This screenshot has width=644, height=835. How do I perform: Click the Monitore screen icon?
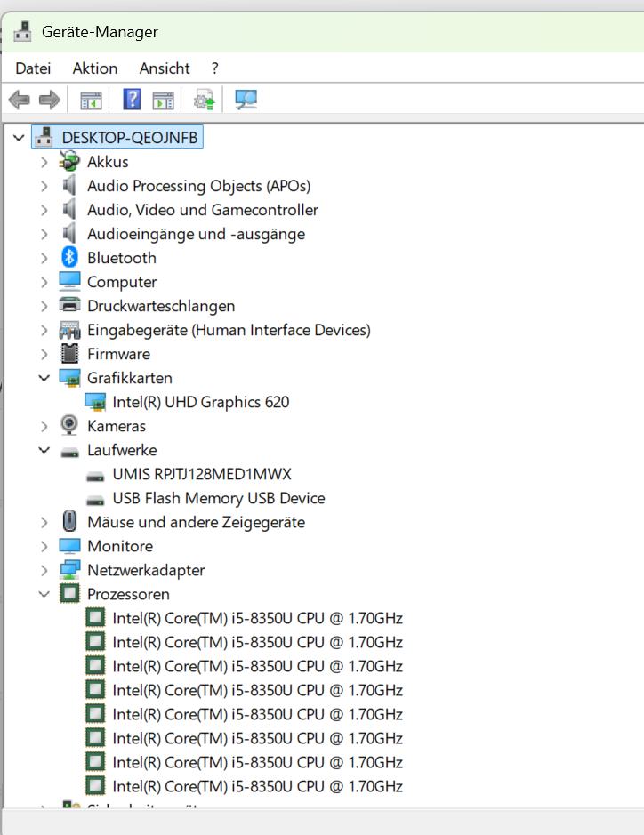(x=69, y=546)
